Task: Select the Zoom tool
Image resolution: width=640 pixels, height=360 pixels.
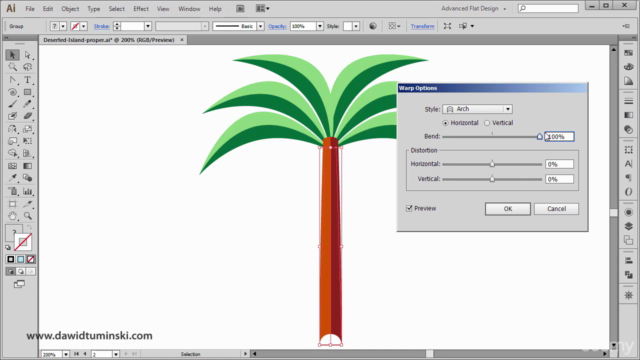Action: point(27,216)
